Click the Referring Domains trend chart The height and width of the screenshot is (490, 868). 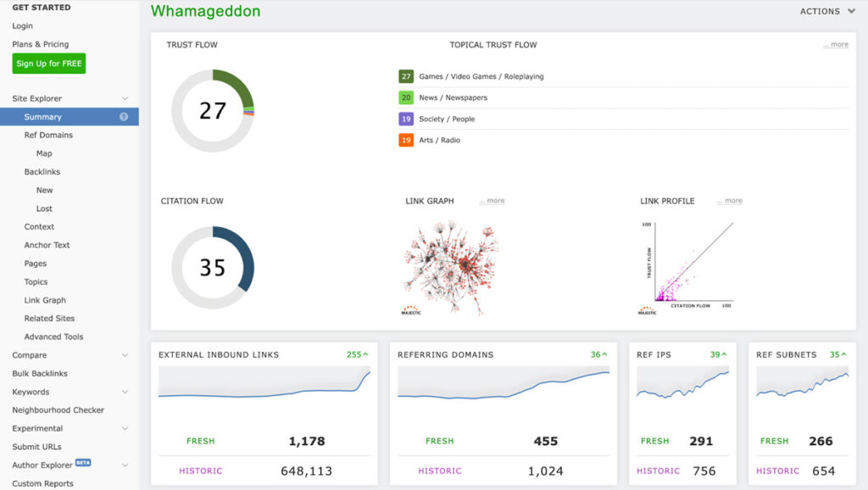[504, 383]
